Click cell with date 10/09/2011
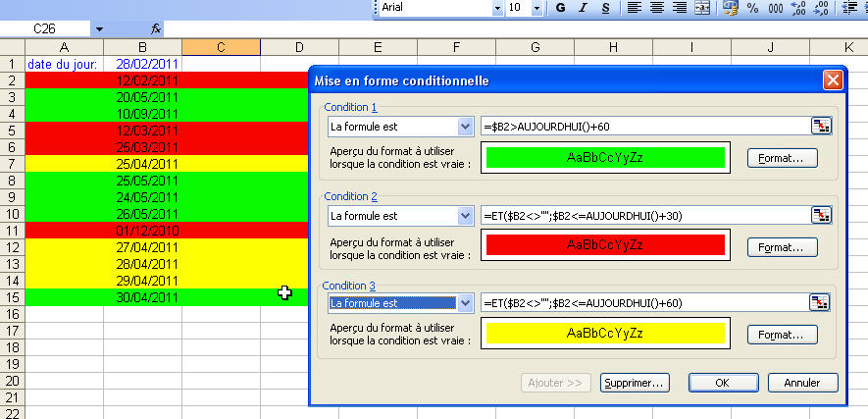Viewport: 868px width, 419px height. (x=143, y=114)
